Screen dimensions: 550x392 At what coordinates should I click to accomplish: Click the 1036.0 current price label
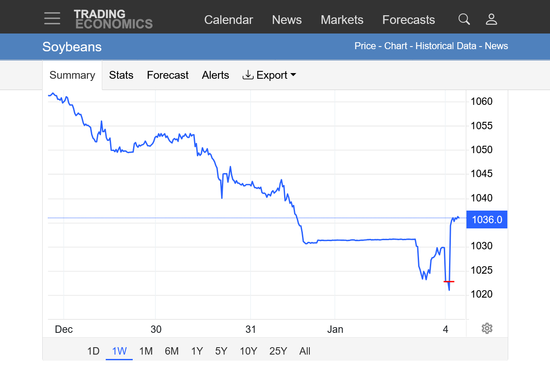pos(486,220)
